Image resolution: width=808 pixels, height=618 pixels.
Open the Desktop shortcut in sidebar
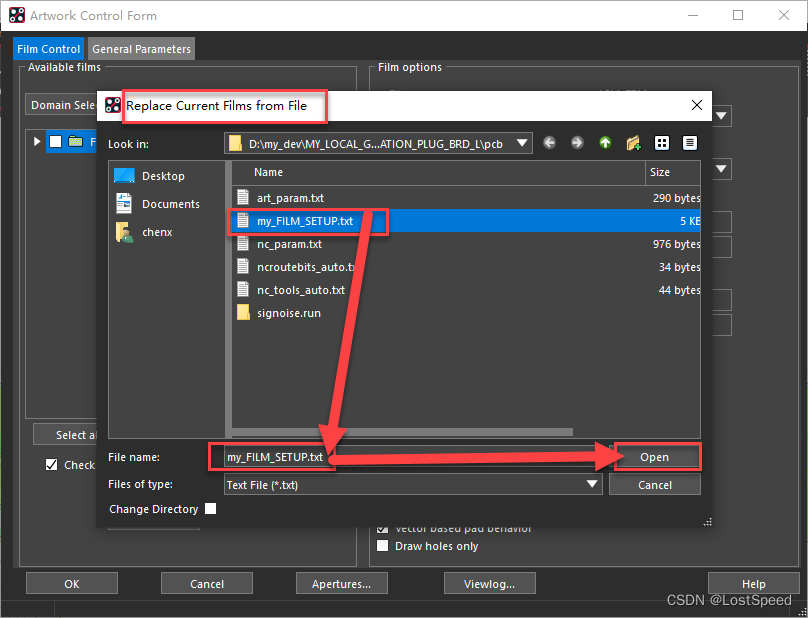tap(162, 176)
